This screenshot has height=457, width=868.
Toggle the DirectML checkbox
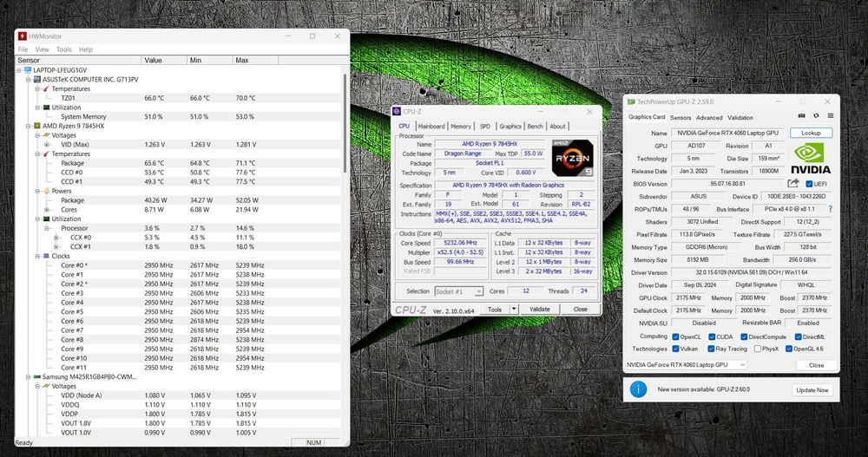798,337
